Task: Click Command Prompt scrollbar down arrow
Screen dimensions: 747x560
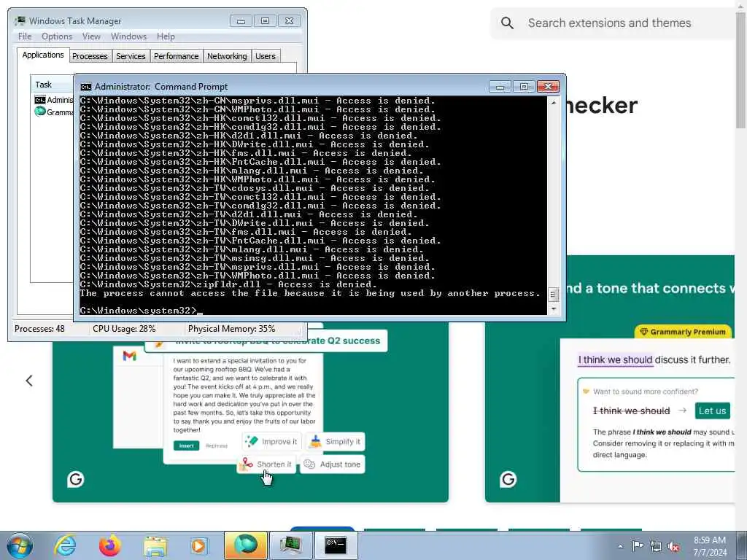Action: (553, 308)
